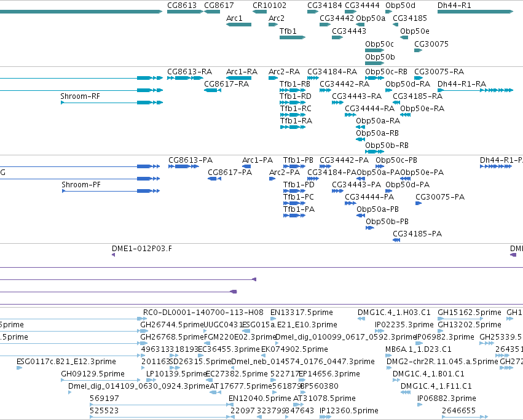Open the GH09129.5prime EST label
523x420 pixels.
pyautogui.click(x=92, y=374)
